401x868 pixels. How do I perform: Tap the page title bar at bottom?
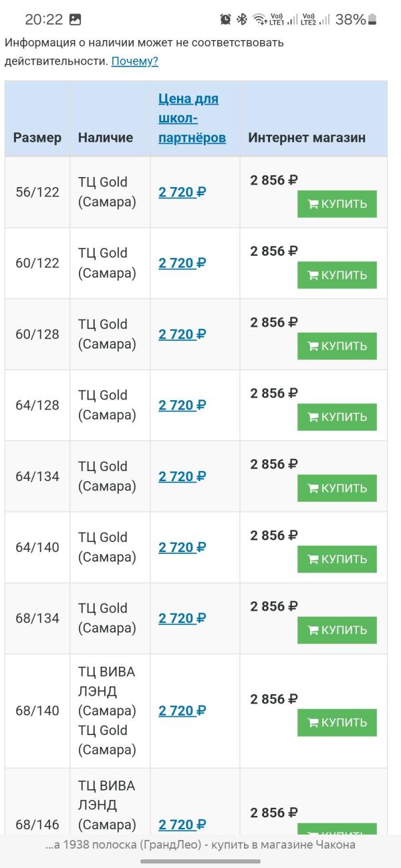(200, 845)
